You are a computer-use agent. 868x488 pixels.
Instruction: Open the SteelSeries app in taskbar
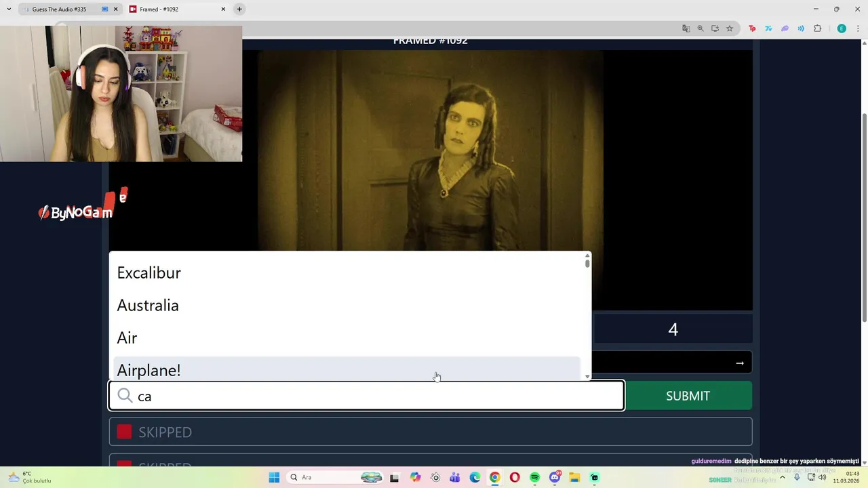pos(435,477)
